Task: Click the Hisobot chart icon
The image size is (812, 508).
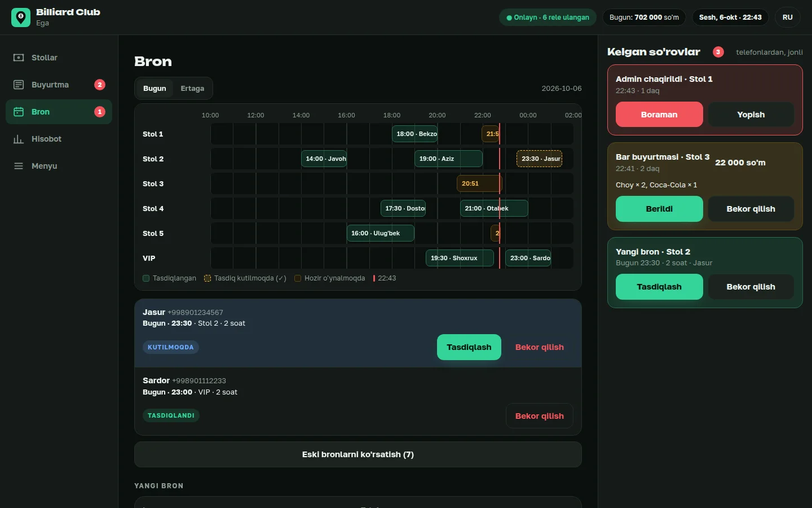Action: tap(19, 139)
